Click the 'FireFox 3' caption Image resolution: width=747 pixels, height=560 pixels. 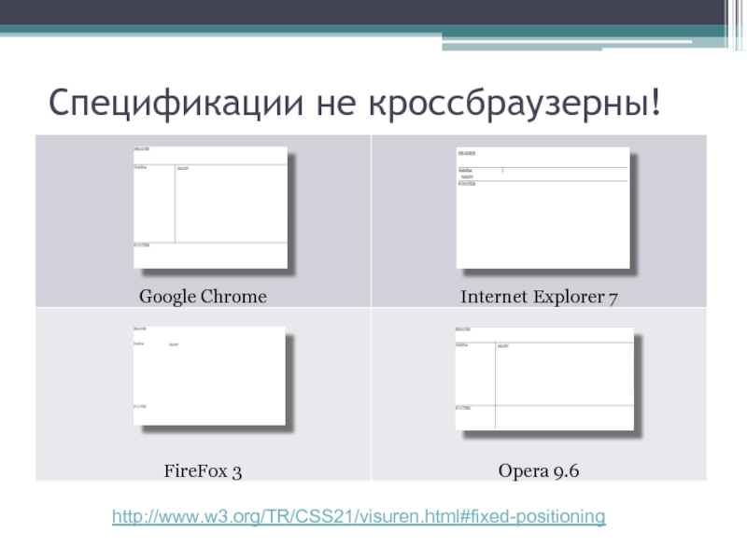(x=203, y=471)
